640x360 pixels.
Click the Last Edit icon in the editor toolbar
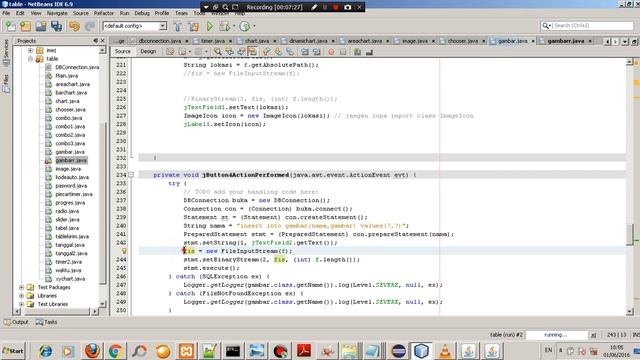170,52
